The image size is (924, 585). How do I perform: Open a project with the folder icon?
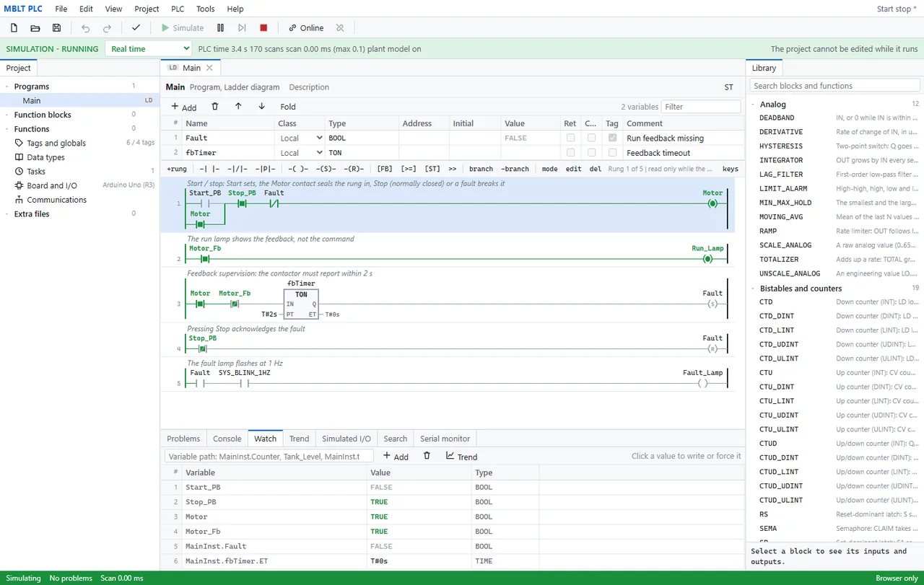tap(35, 28)
